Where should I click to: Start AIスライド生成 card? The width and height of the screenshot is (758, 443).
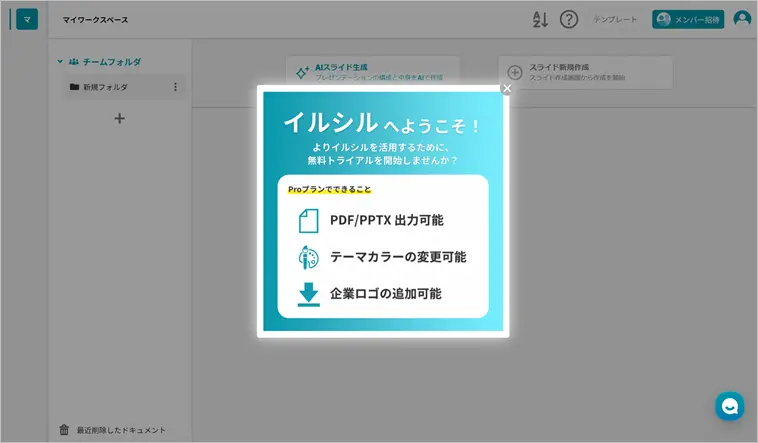pos(373,72)
